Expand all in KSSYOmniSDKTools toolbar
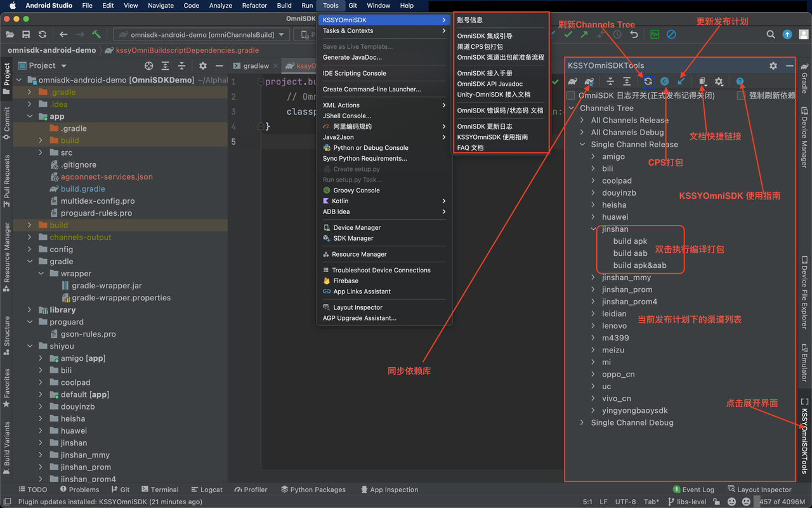The height and width of the screenshot is (508, 812). coord(627,81)
